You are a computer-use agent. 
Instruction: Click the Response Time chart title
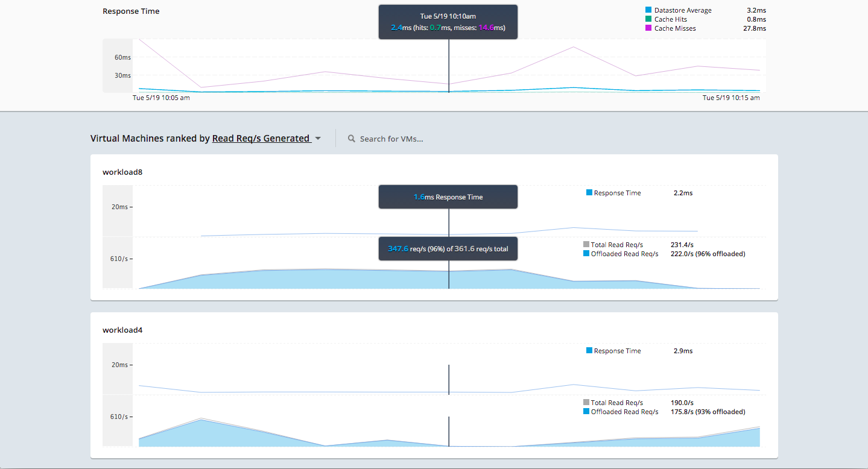coord(131,11)
